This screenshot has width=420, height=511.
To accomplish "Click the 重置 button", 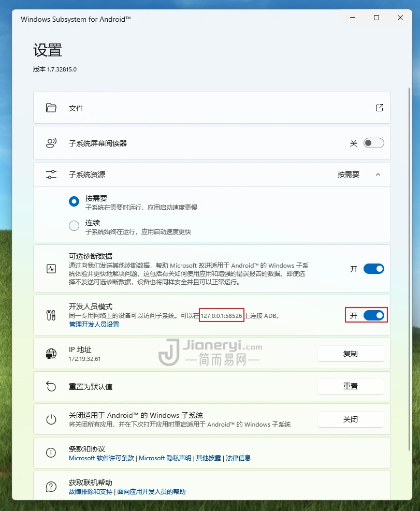I will click(x=351, y=386).
